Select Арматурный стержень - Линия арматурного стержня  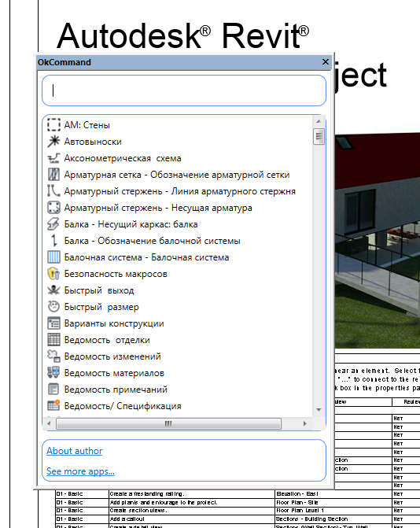[179, 191]
